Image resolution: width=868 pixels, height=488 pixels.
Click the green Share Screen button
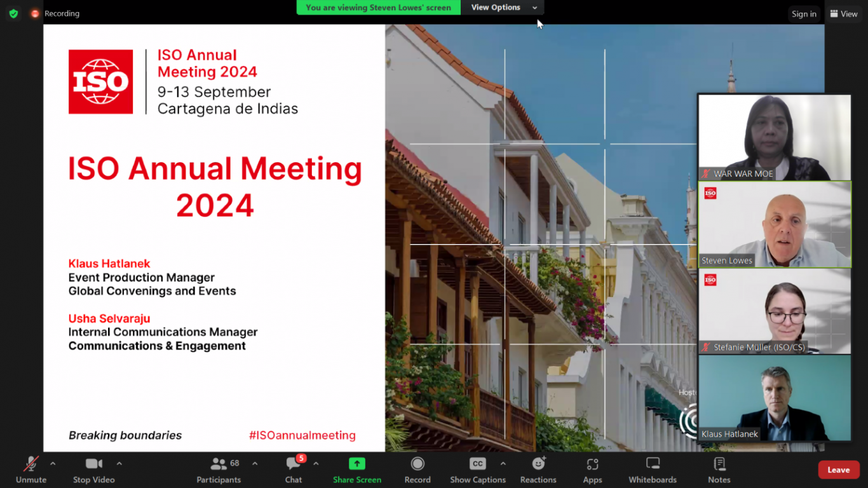tap(357, 470)
